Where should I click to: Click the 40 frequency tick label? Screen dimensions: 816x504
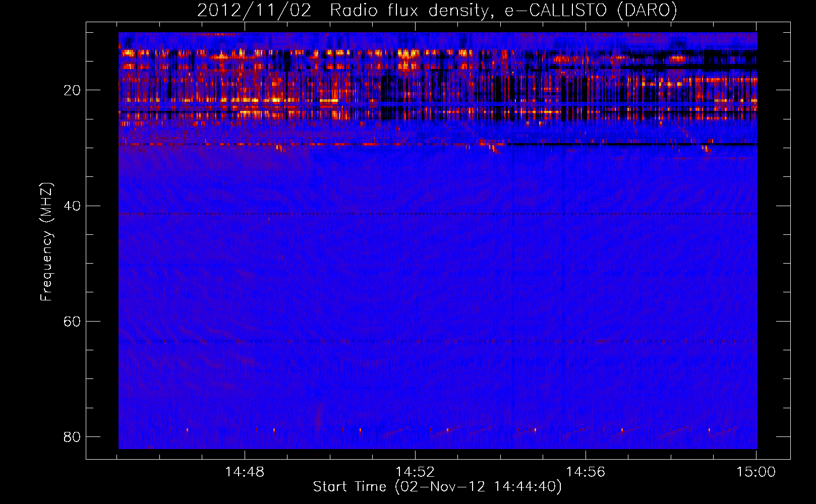[72, 206]
